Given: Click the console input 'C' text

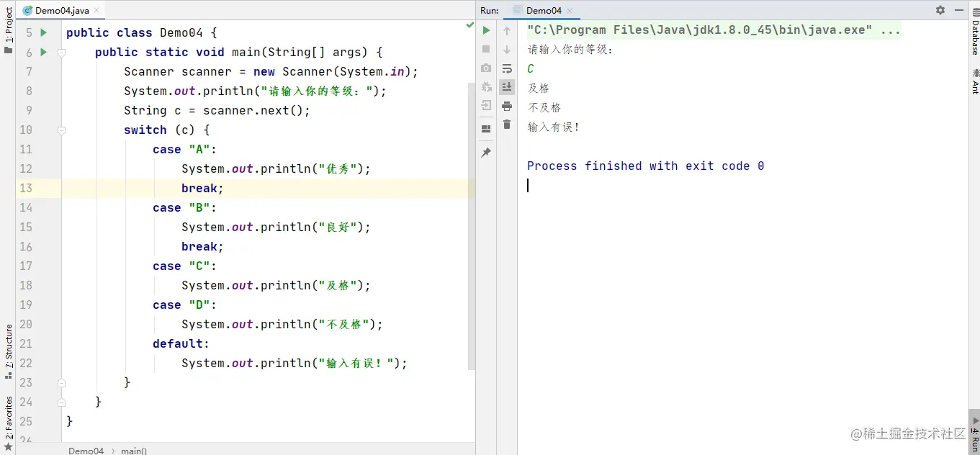Looking at the screenshot, I should coord(531,69).
